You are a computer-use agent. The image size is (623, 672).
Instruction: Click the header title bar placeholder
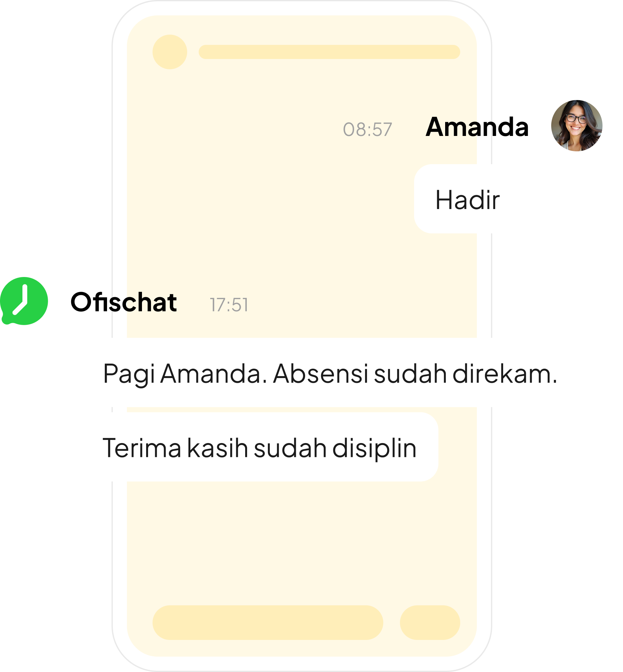(329, 52)
